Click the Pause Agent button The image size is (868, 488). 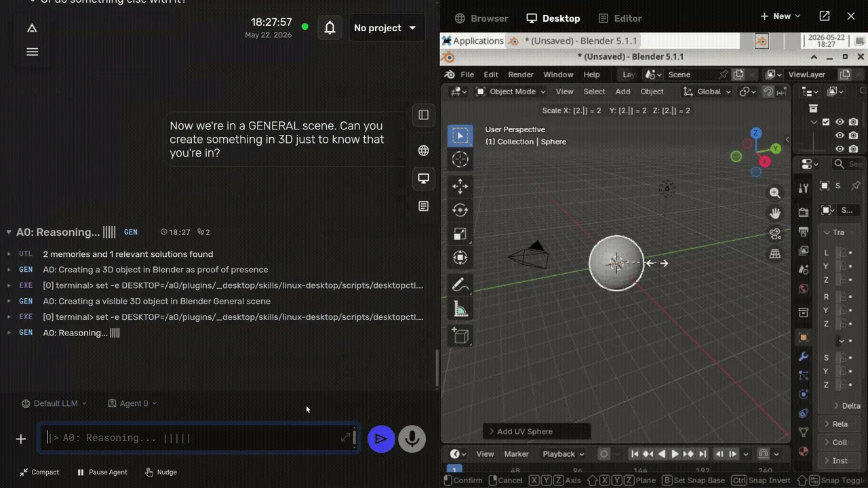[x=102, y=472]
